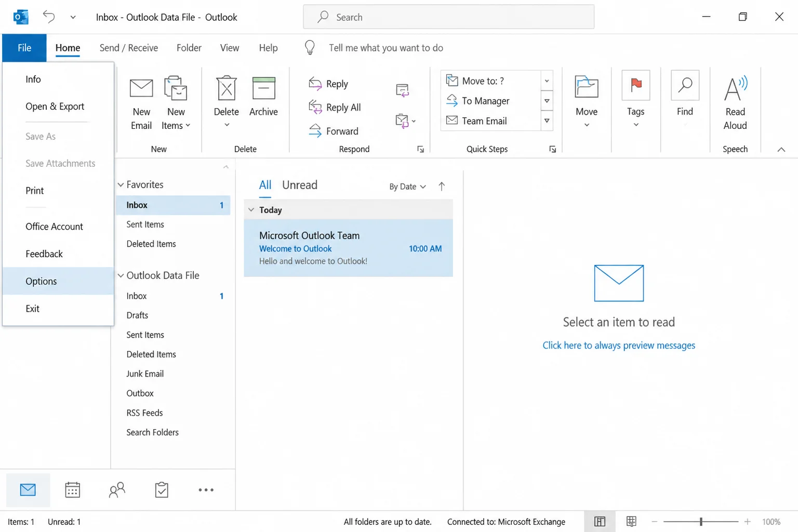This screenshot has width=798, height=532.
Task: Open Quick Steps dialog launcher
Action: click(553, 150)
